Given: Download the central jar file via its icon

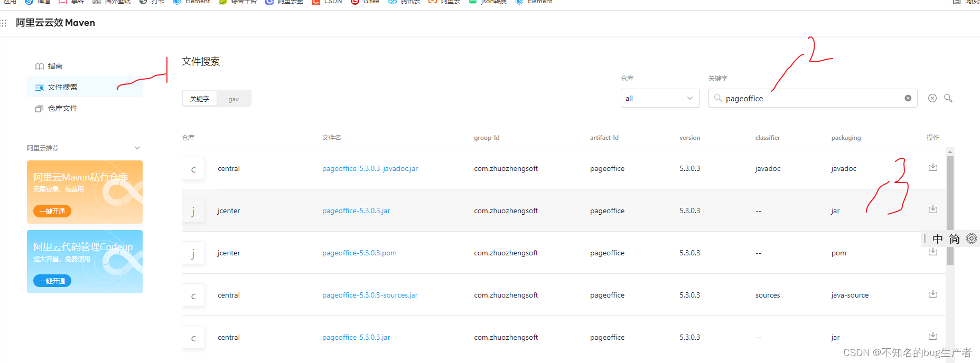Looking at the screenshot, I should 933,336.
